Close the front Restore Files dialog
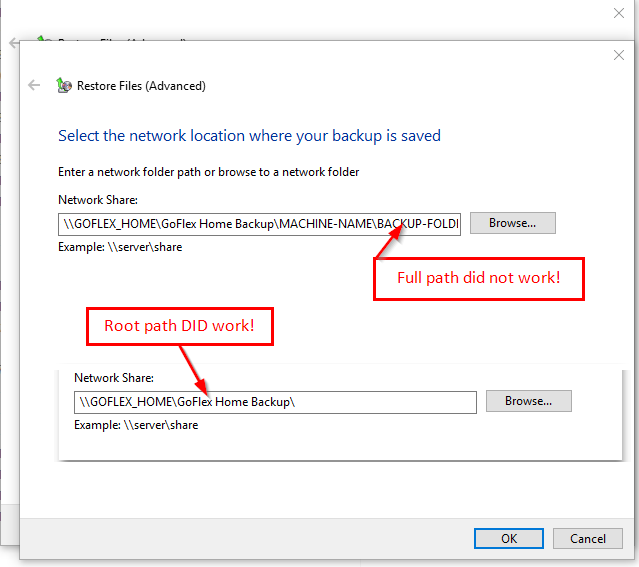This screenshot has width=639, height=567. (x=619, y=55)
